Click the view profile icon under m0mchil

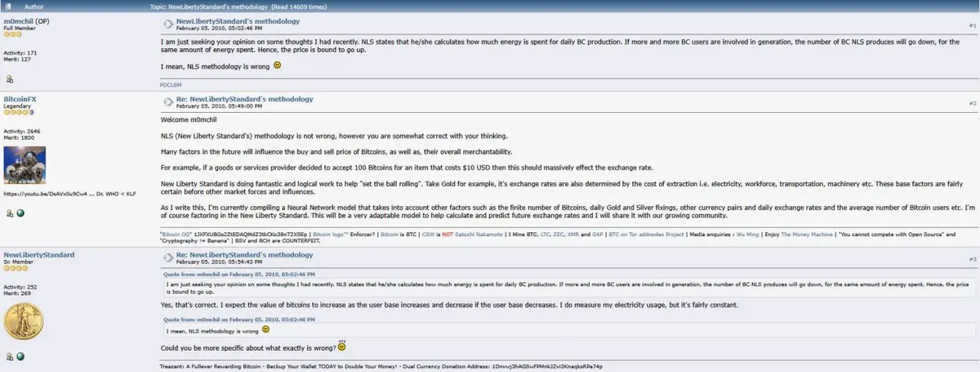pyautogui.click(x=9, y=78)
